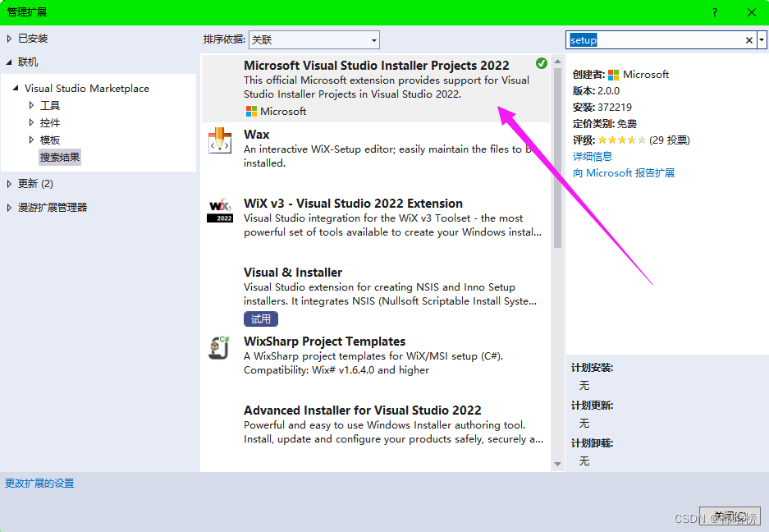Close the 管理扩展 dialog window
The height and width of the screenshot is (532, 769).
pos(751,12)
